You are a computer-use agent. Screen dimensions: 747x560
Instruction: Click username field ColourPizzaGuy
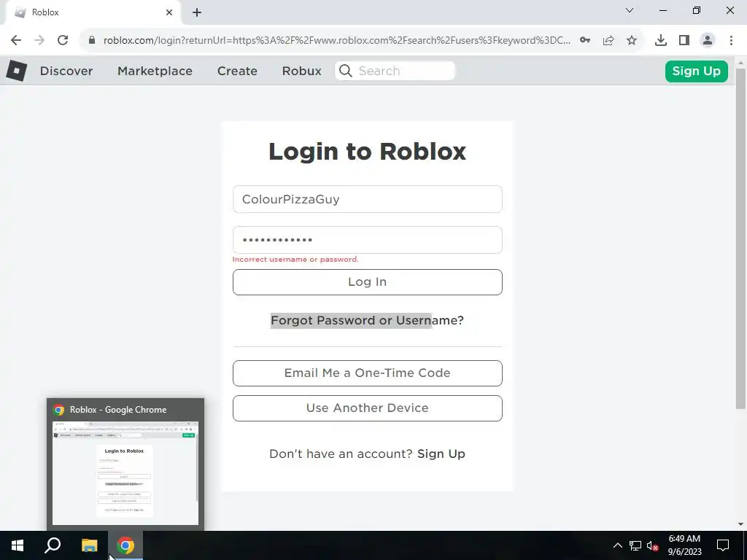[x=368, y=199]
